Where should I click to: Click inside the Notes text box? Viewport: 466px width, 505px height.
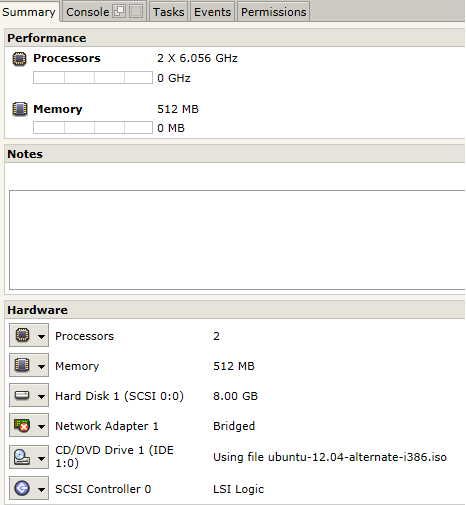(x=237, y=240)
